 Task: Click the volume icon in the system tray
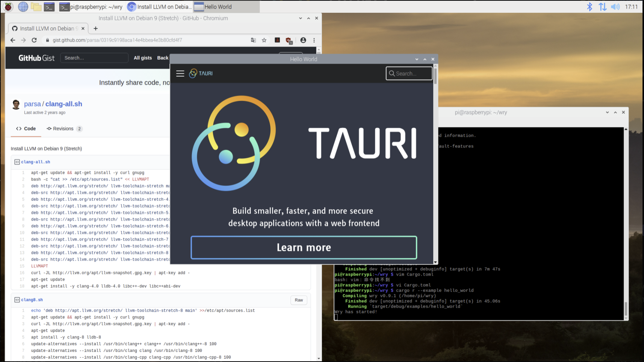click(615, 6)
